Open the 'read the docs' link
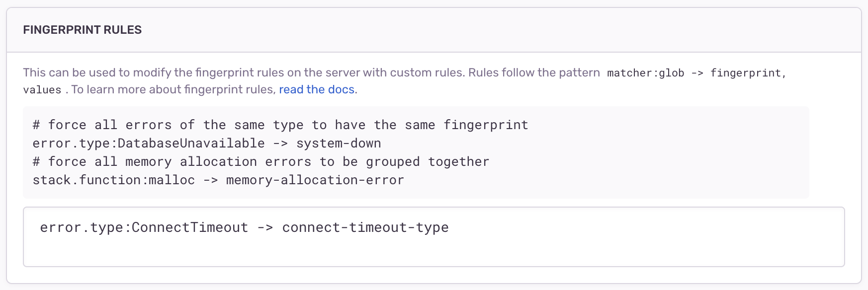This screenshot has width=868, height=290. [316, 89]
